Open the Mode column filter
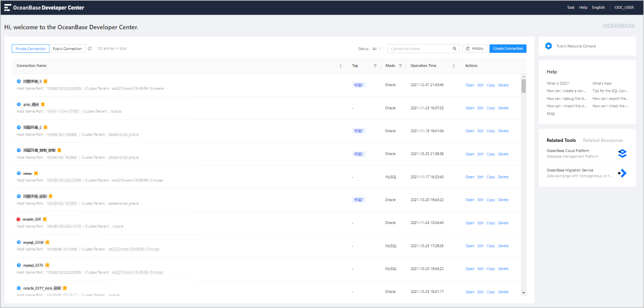644x308 pixels. point(400,66)
